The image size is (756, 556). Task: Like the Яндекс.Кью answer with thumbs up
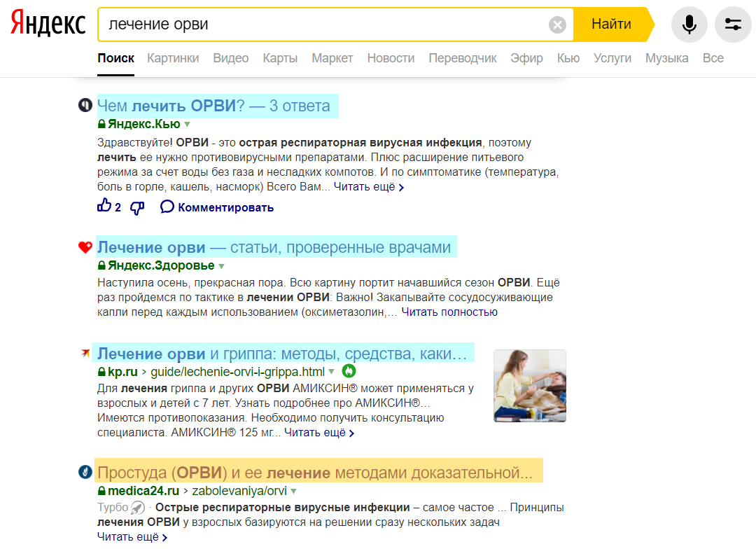(104, 206)
